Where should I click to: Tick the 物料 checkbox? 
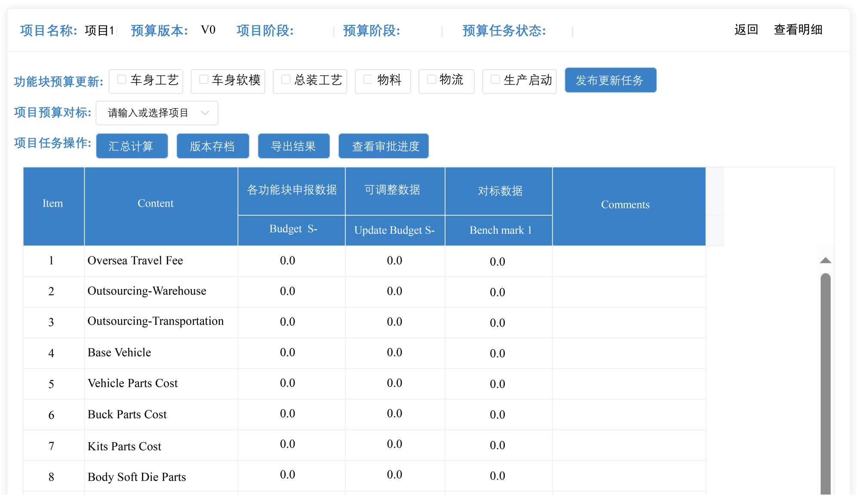368,79
